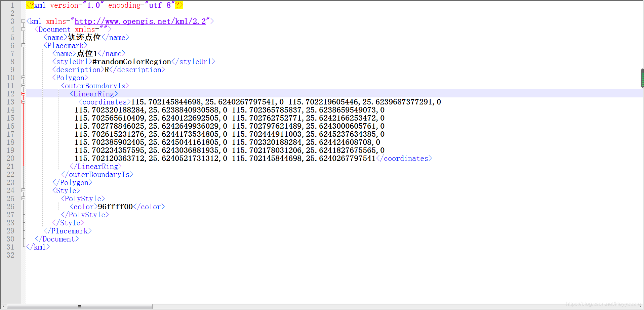Click the document name text 轨迹点位
This screenshot has height=310, width=644.
tap(84, 37)
